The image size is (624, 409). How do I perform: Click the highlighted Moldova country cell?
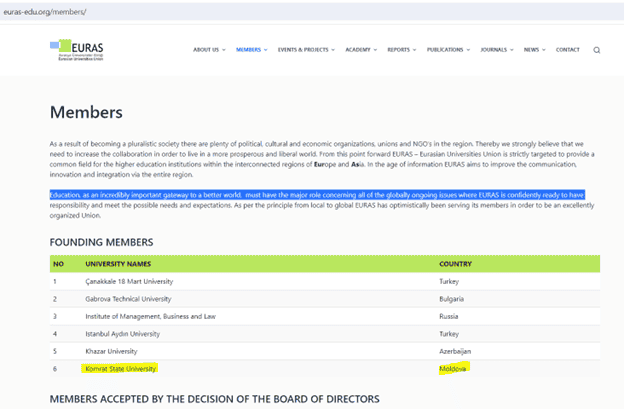click(x=453, y=369)
